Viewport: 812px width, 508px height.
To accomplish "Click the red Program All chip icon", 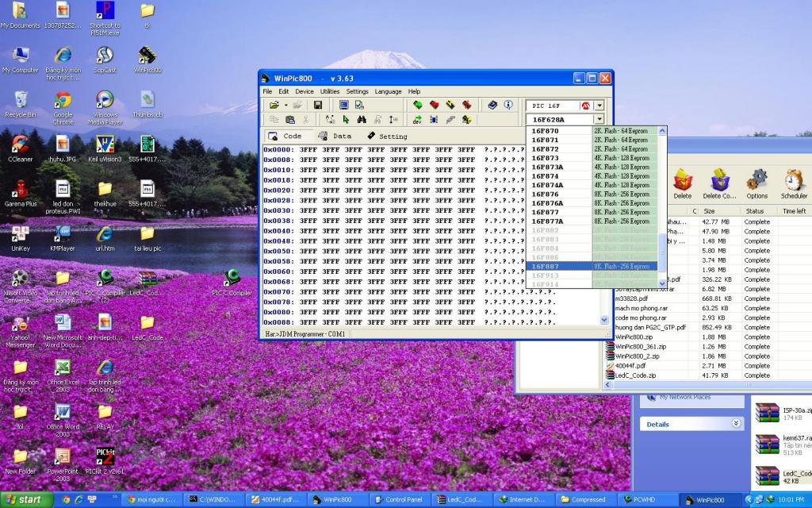I will pos(434,106).
